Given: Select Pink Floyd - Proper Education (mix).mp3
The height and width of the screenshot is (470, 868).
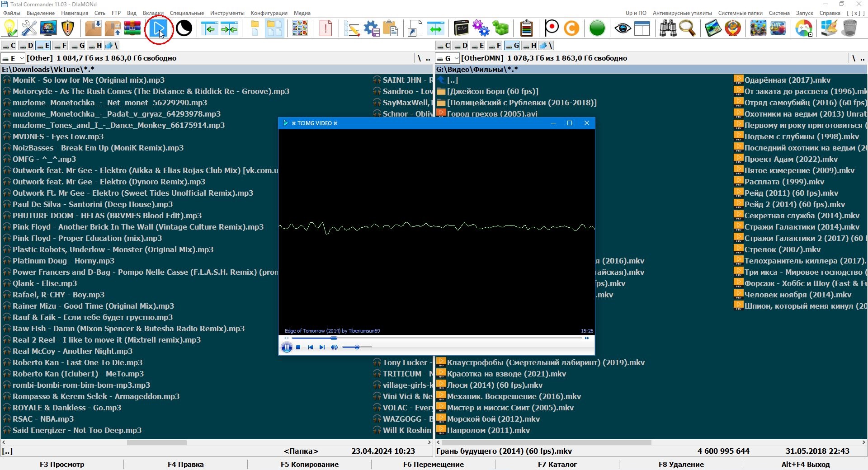Looking at the screenshot, I should (x=87, y=238).
